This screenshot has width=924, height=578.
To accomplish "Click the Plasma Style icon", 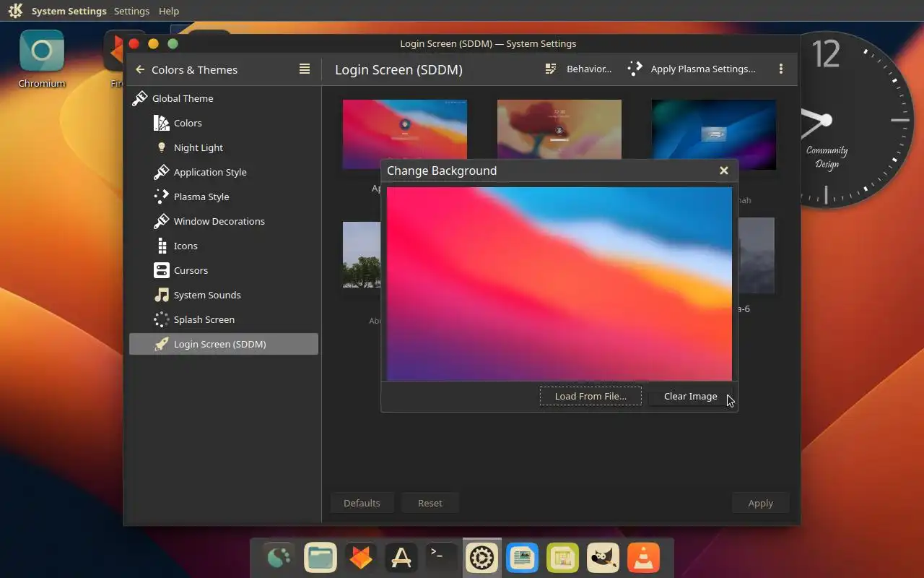I will [162, 197].
